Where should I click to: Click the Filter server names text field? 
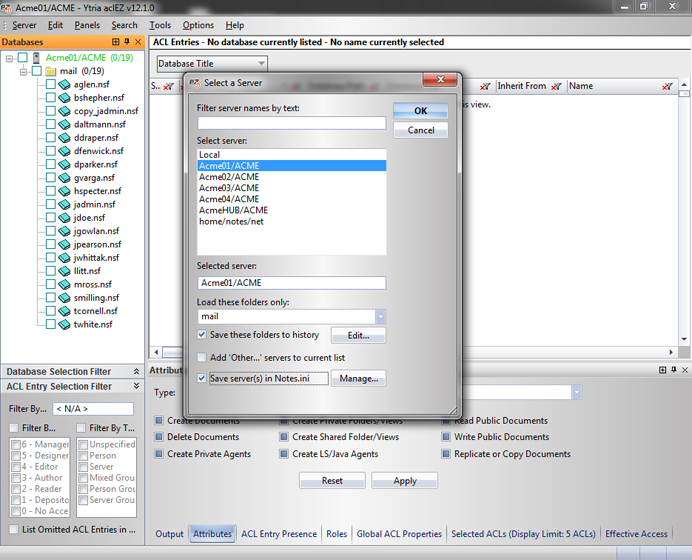tap(292, 123)
